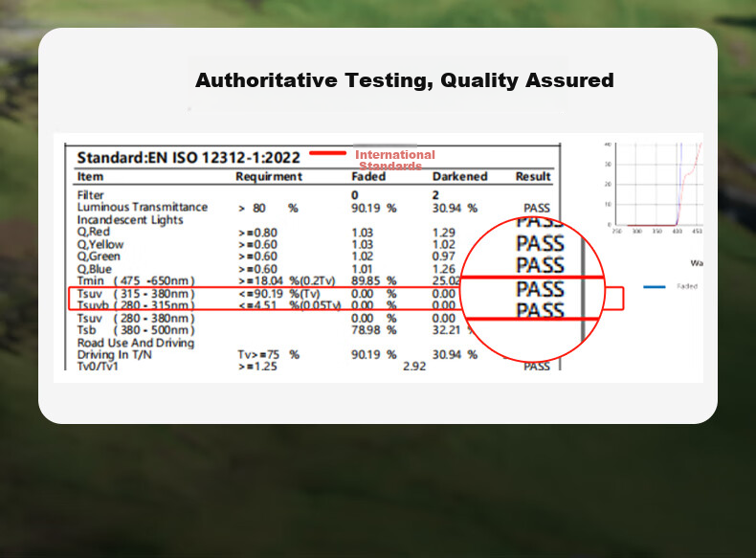756x558 pixels.
Task: Click the red "International Standards" label
Action: coord(395,160)
